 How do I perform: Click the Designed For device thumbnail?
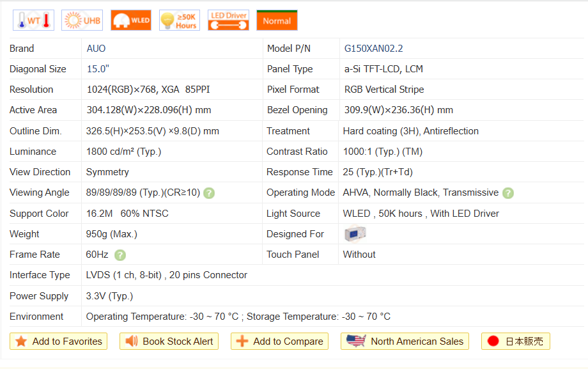click(x=355, y=234)
